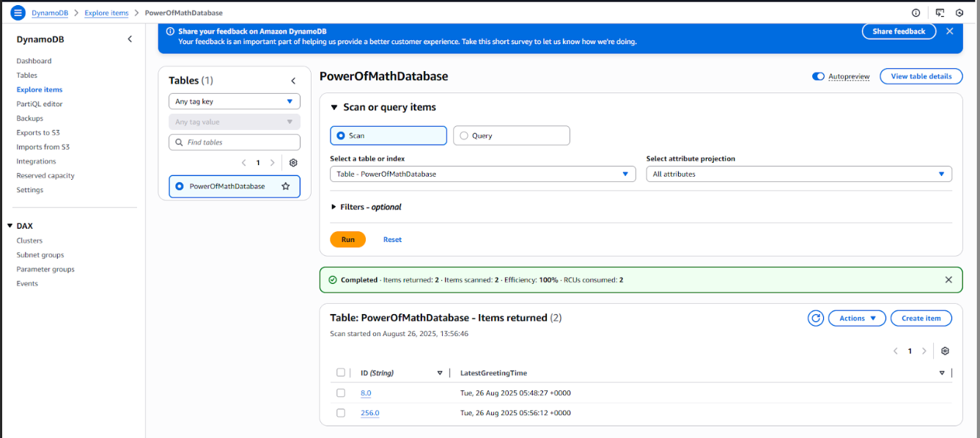The height and width of the screenshot is (438, 980).
Task: Favorite PowerOfMathDatabase with the star icon
Action: (x=286, y=186)
